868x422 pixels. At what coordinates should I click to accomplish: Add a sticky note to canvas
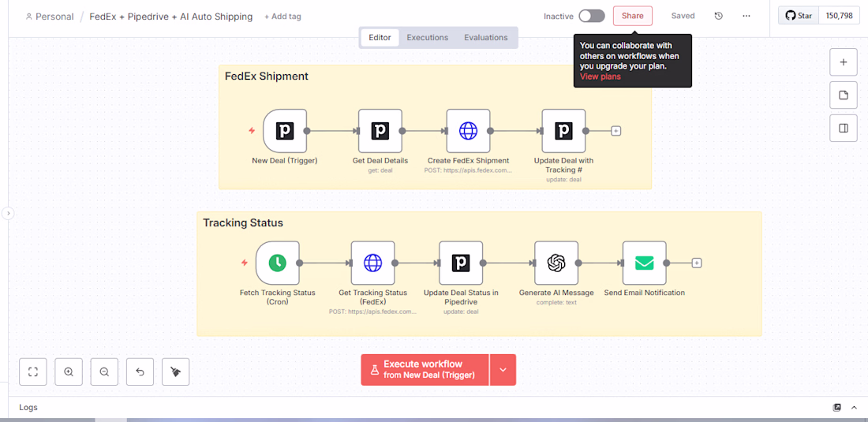[843, 95]
